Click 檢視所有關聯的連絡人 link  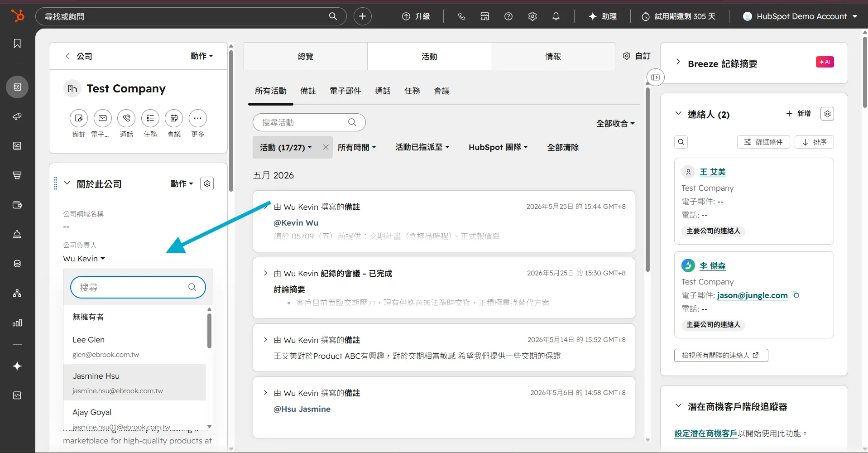click(x=721, y=355)
